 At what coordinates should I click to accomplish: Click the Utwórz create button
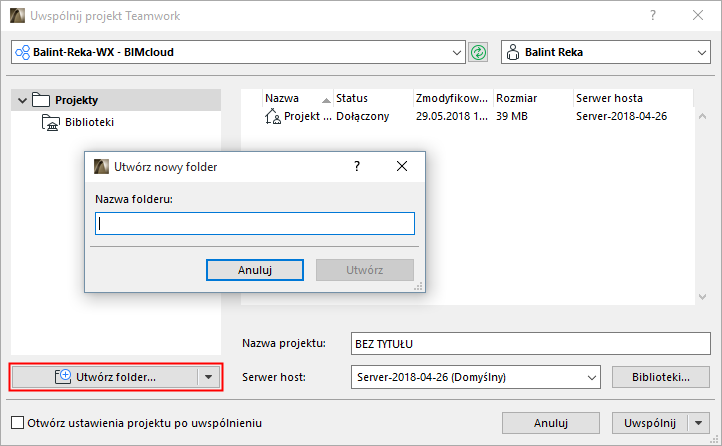pos(365,270)
